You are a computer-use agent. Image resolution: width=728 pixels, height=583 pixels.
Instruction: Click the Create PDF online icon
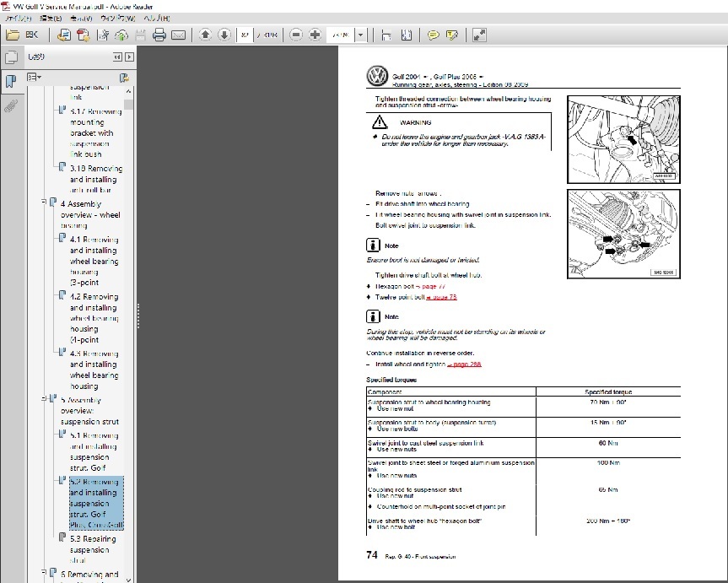[64, 35]
